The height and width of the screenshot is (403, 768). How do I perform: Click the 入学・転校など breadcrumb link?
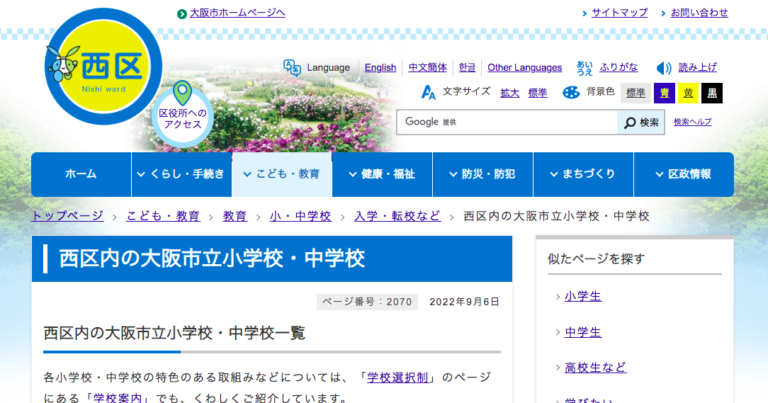397,216
